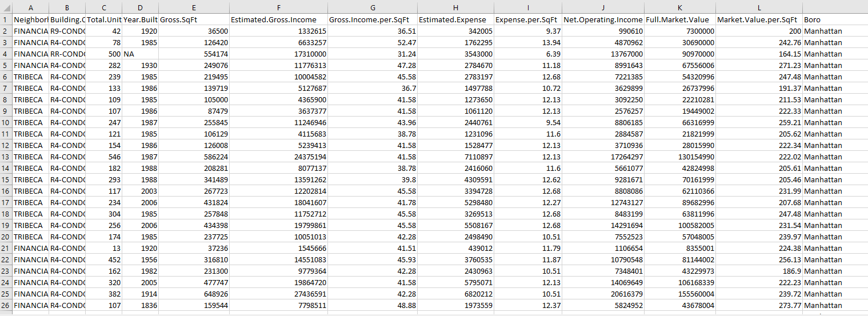Click cell with value 7798511
This screenshot has height=316, width=868.
[x=278, y=305]
